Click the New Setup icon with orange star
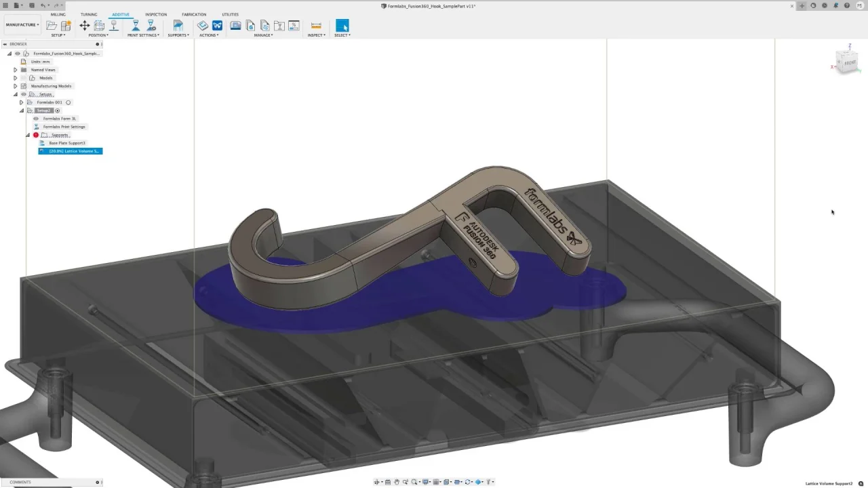868x488 pixels. (66, 25)
